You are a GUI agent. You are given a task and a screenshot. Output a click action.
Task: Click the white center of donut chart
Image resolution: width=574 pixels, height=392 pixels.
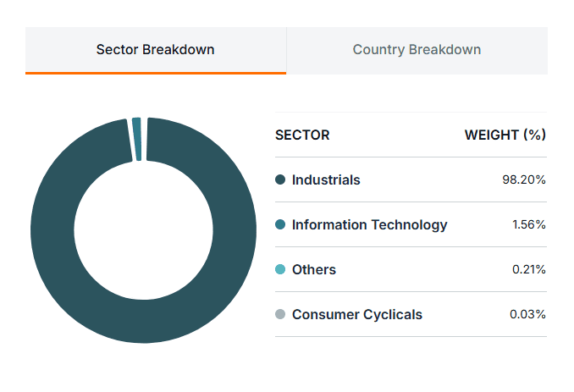pyautogui.click(x=144, y=230)
